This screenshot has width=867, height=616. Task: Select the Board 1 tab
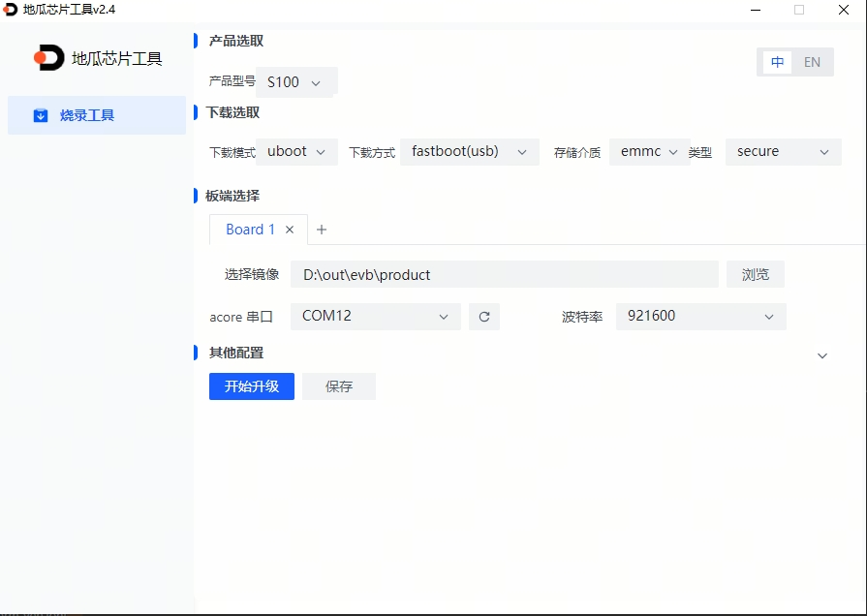(x=250, y=230)
